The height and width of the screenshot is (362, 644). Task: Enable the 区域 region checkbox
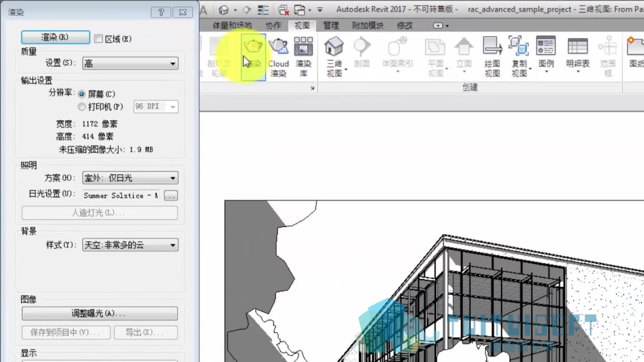click(x=99, y=39)
